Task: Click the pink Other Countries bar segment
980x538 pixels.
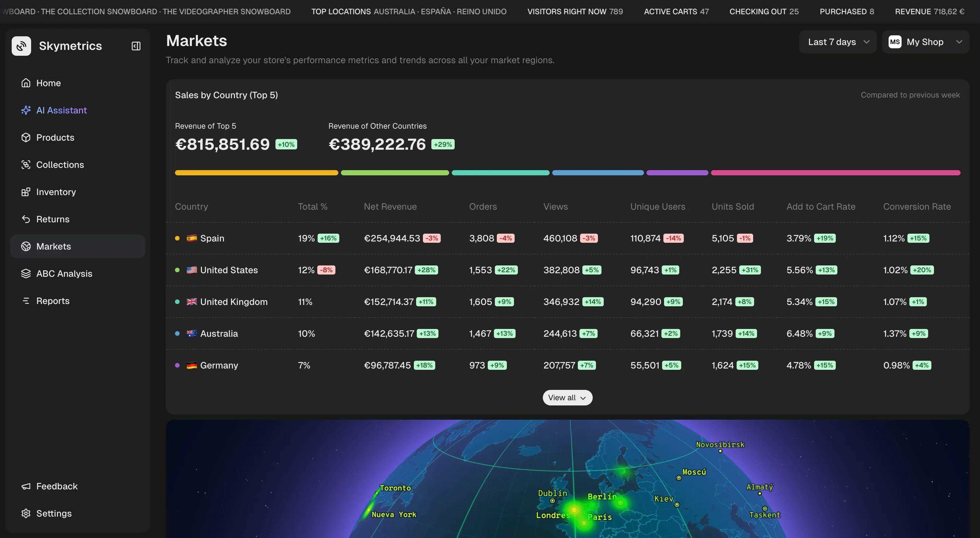Action: [x=835, y=173]
